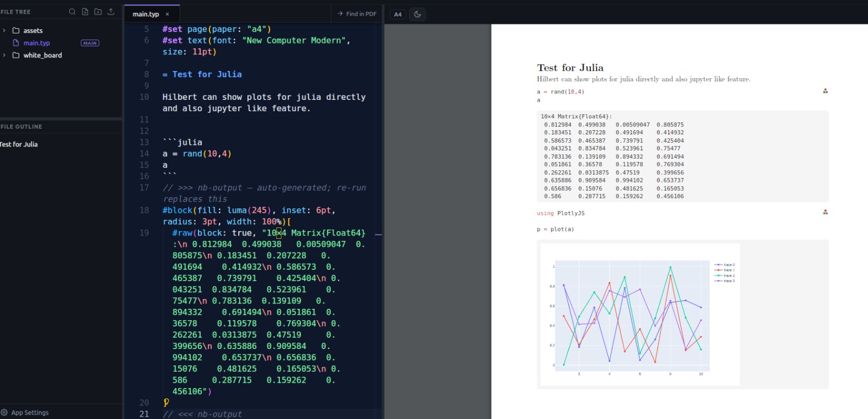868x419 pixels.
Task: Click the App Settings gear icon
Action: tap(4, 412)
